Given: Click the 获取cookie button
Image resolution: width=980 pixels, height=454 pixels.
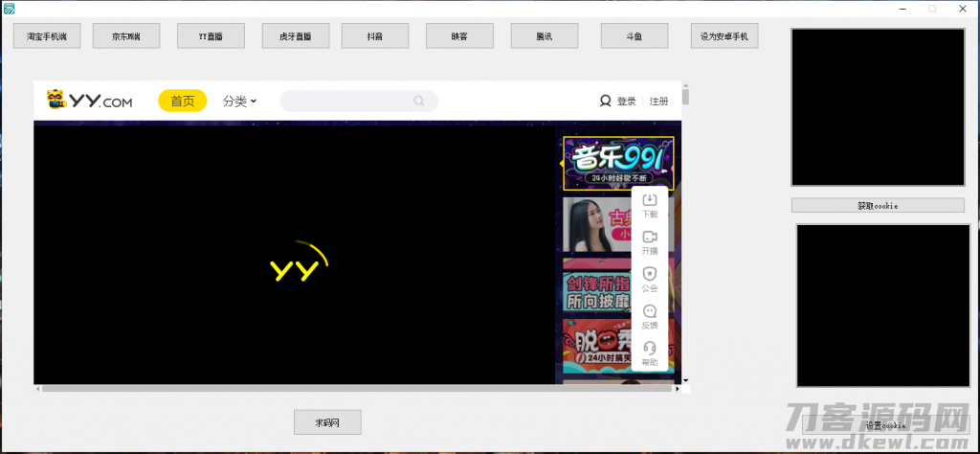Looking at the screenshot, I should pos(878,205).
